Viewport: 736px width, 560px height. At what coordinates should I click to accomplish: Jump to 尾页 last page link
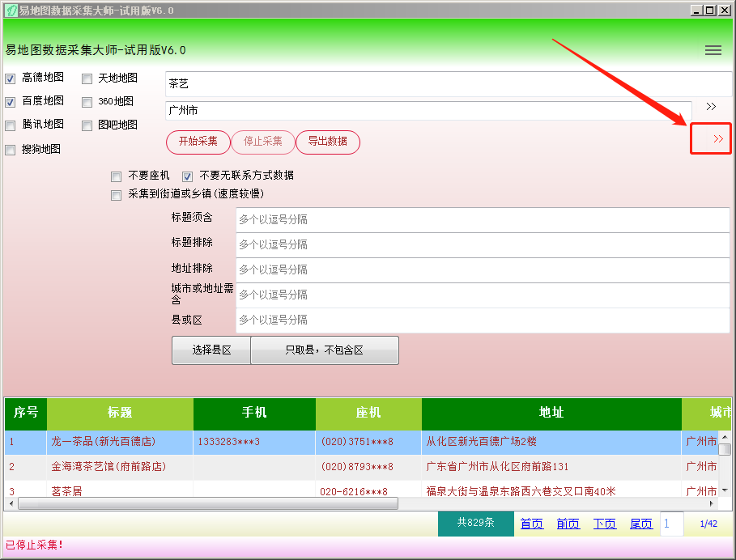[641, 524]
